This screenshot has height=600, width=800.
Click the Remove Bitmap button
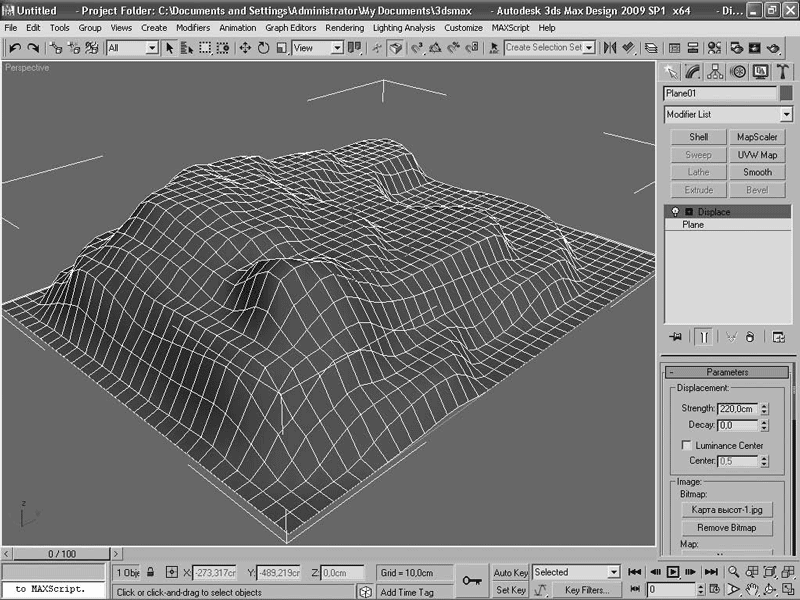pyautogui.click(x=727, y=528)
